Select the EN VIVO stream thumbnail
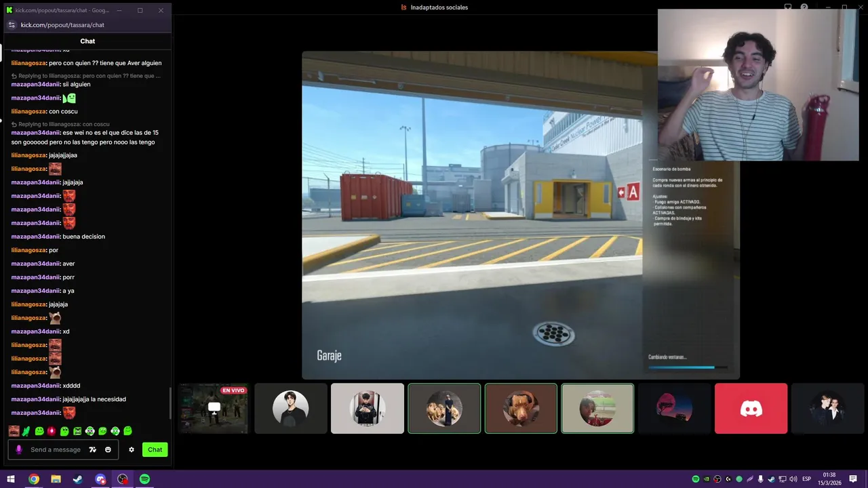Screen dimensions: 868x488 tap(213, 409)
